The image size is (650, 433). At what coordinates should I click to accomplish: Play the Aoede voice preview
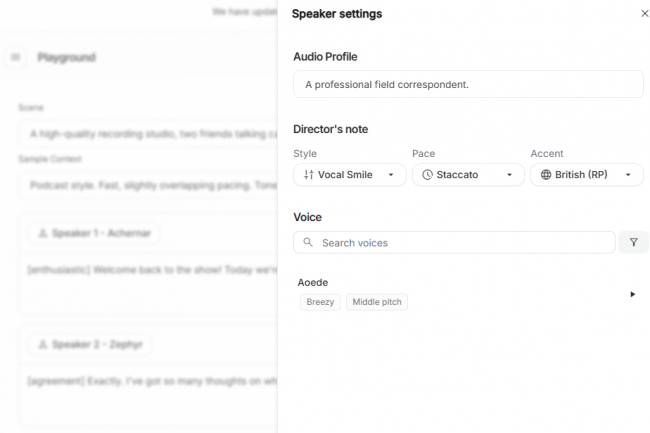point(632,294)
